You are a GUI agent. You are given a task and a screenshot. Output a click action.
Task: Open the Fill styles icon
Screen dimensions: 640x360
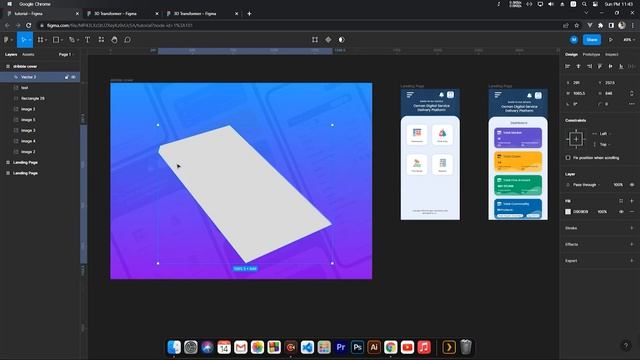coord(621,201)
